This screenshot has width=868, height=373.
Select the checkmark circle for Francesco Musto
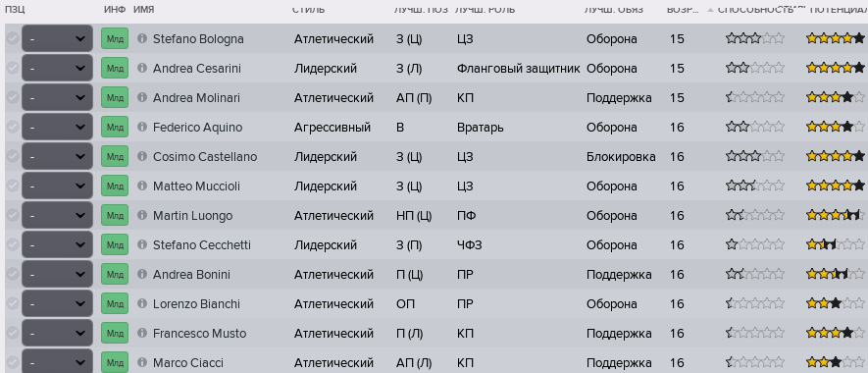coord(12,333)
